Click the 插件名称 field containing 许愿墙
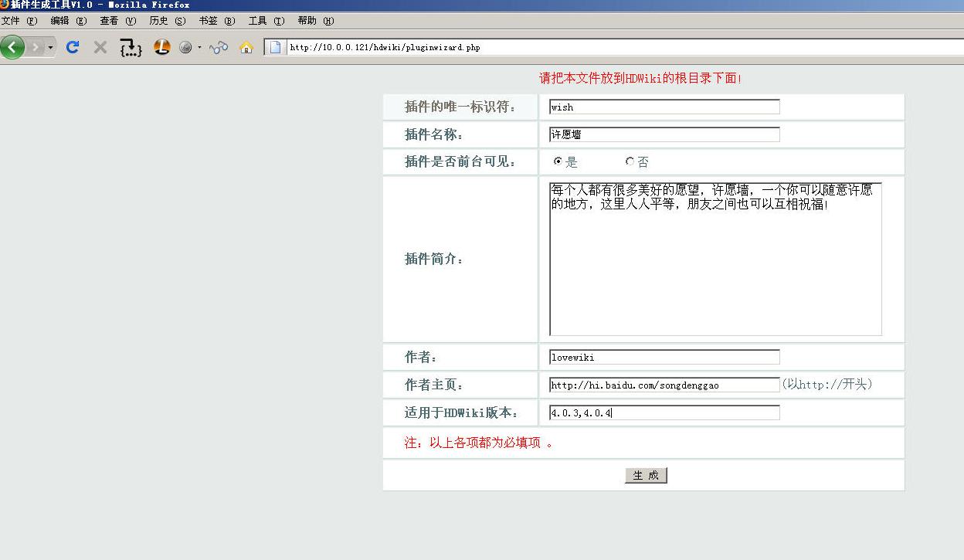This screenshot has height=560, width=964. click(x=664, y=134)
